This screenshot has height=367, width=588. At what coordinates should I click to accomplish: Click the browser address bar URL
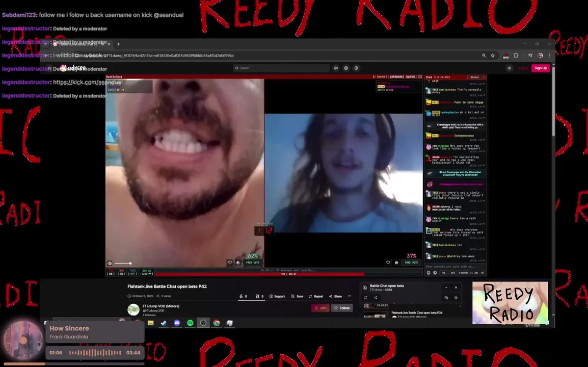coord(158,56)
